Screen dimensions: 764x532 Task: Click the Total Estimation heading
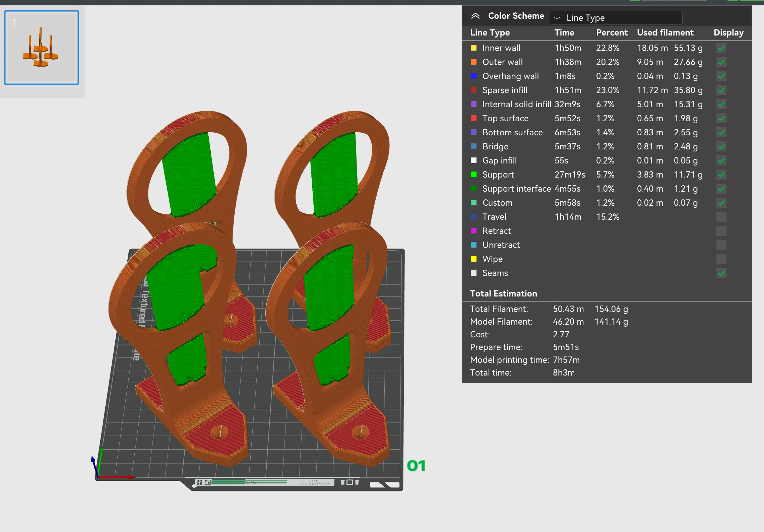pyautogui.click(x=503, y=293)
